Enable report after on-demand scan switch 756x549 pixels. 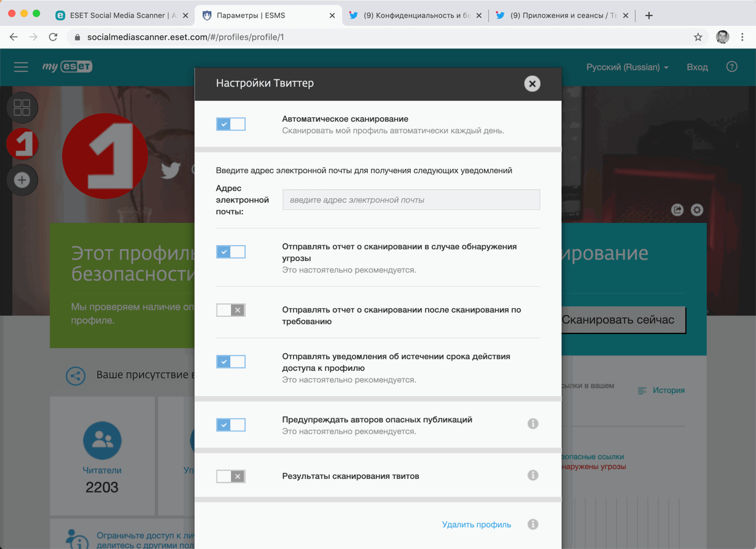(x=231, y=310)
